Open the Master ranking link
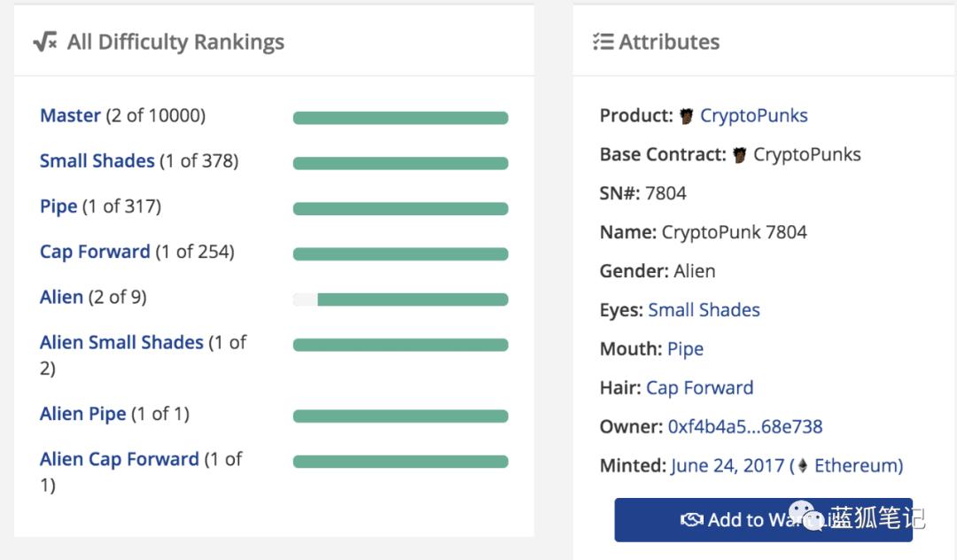The image size is (957, 560). point(70,115)
